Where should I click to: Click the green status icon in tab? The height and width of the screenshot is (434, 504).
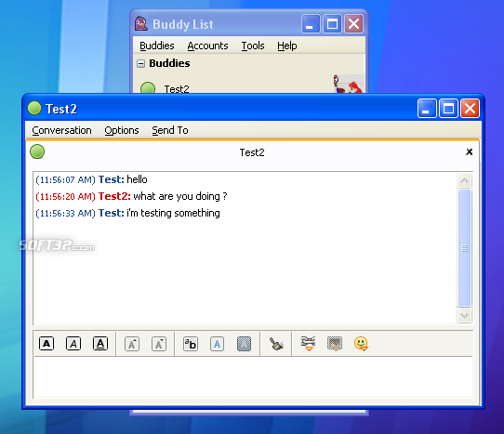point(37,151)
